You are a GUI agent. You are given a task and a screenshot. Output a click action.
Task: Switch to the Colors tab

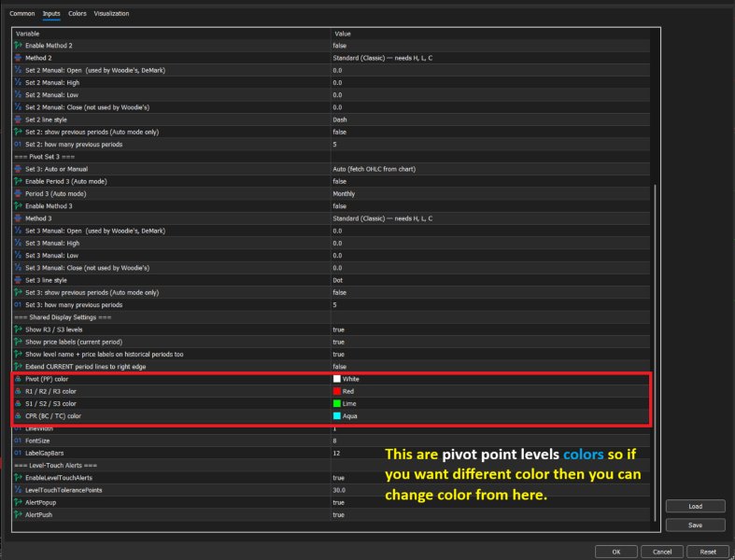tap(78, 14)
